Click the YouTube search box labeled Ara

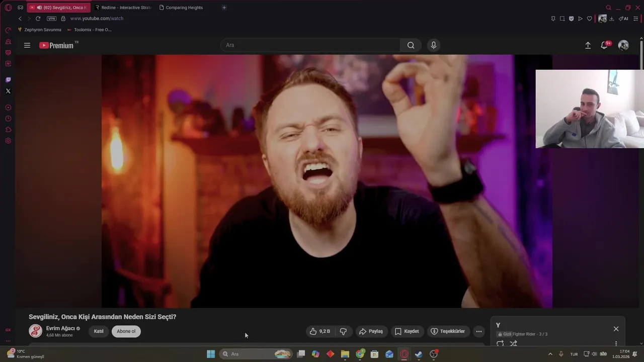(310, 45)
